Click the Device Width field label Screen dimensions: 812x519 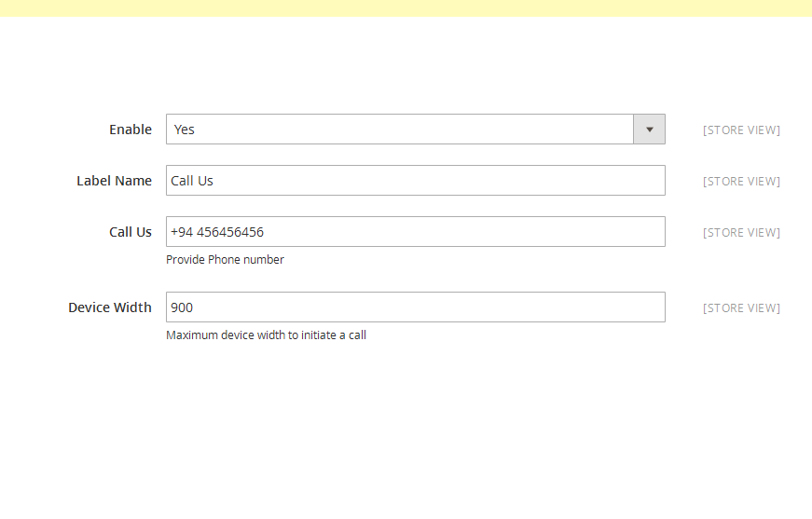click(x=110, y=307)
